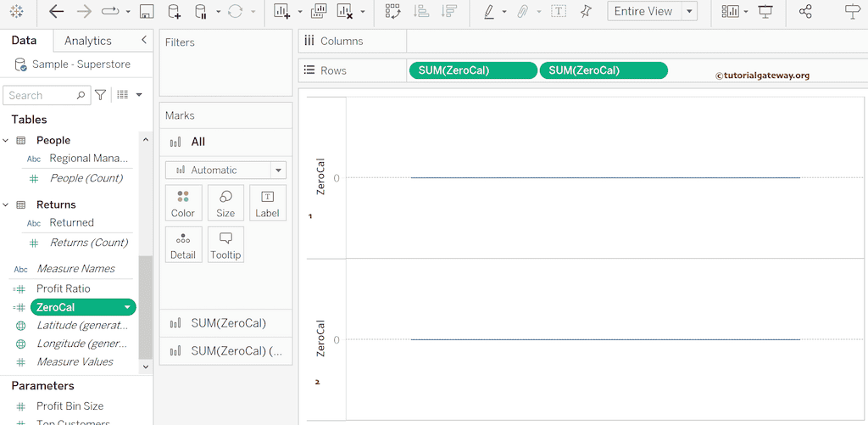Click the Share workbook icon
The image size is (868, 425).
coord(805,11)
